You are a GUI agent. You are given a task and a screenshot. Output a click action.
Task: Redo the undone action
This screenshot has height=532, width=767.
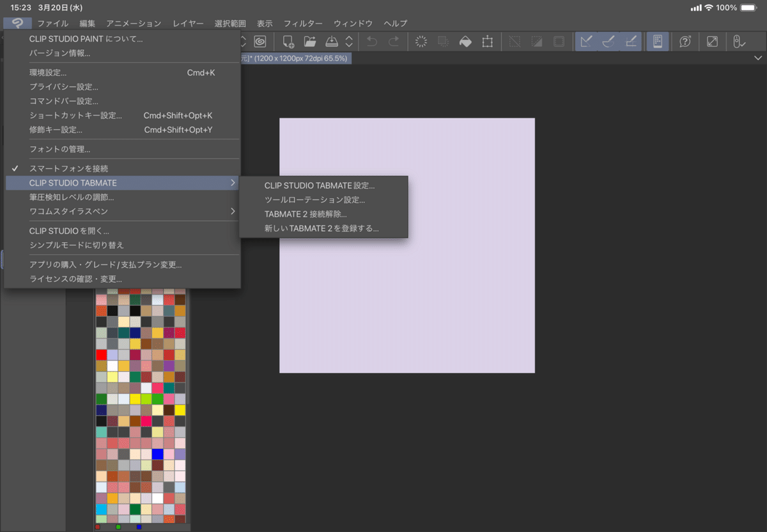pyautogui.click(x=394, y=42)
